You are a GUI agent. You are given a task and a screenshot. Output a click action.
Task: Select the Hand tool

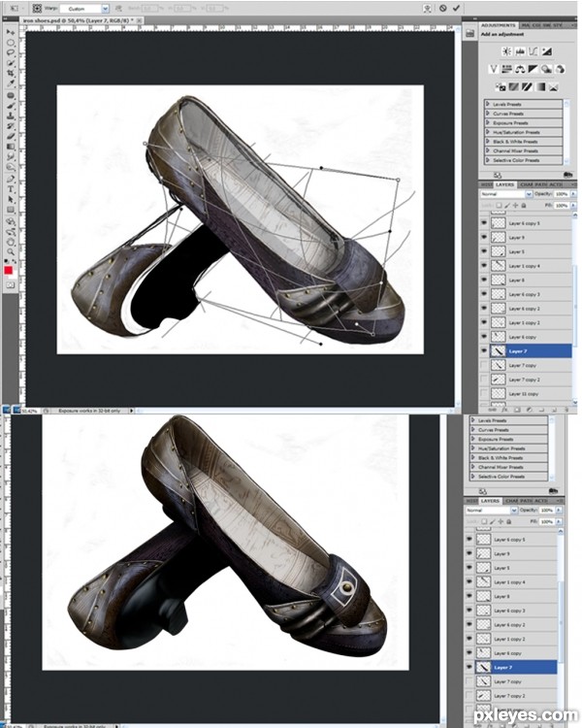pos(11,242)
